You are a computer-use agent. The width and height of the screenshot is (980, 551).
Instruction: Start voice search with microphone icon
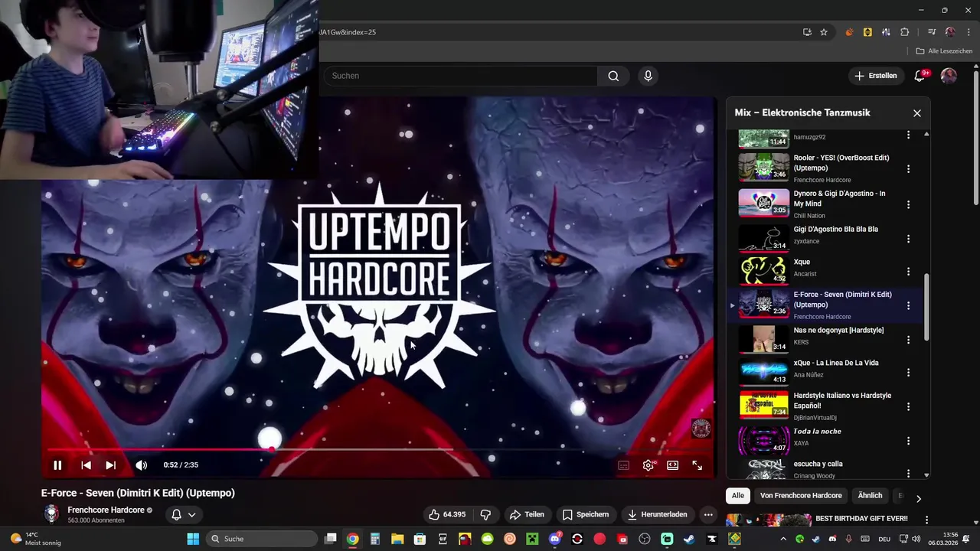click(648, 76)
